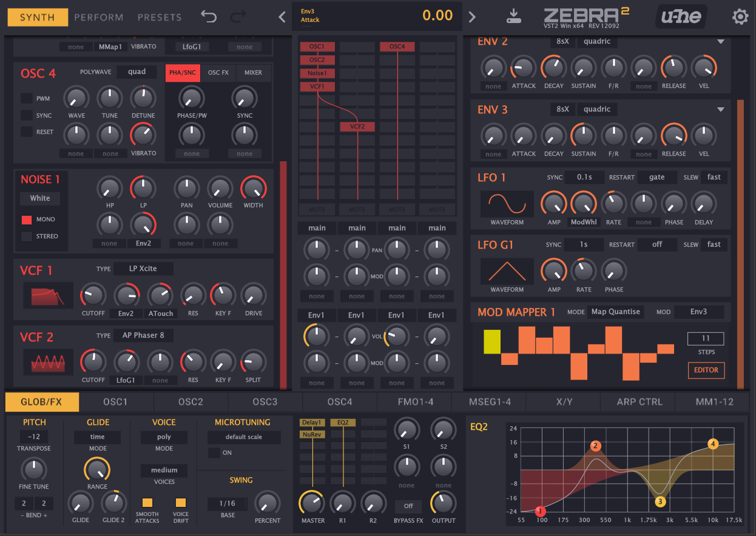Open VCF 1 type dropdown LP Xcite

(x=143, y=268)
